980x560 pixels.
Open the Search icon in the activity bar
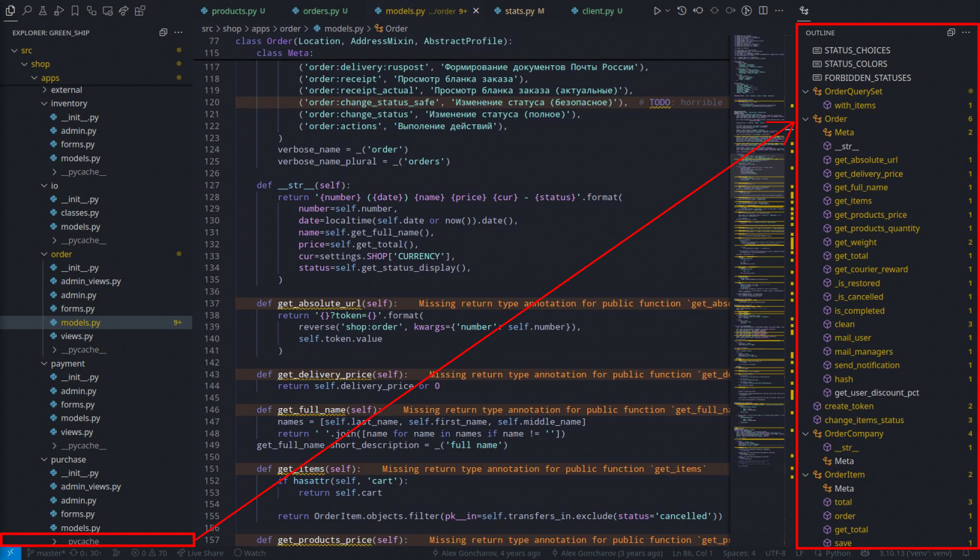pos(26,11)
